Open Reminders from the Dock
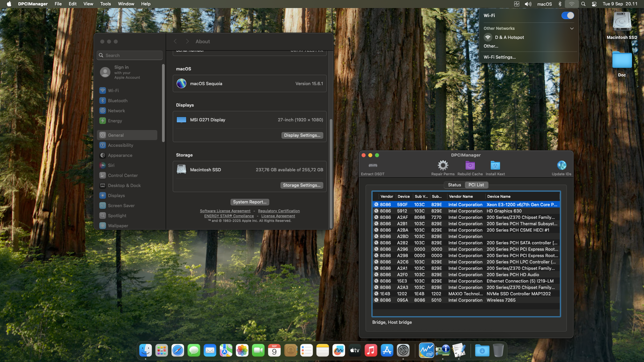The height and width of the screenshot is (362, 644). tap(307, 351)
